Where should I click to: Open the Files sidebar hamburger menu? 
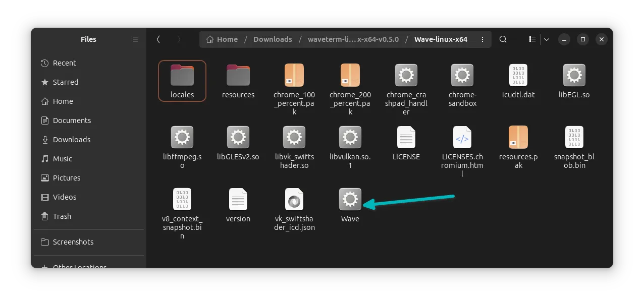pos(135,39)
